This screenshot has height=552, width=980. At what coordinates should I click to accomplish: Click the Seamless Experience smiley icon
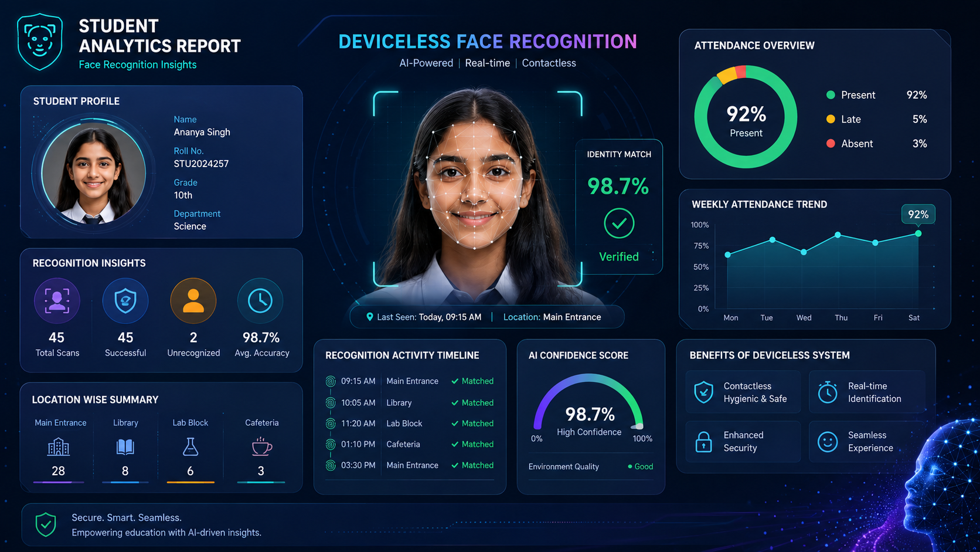pyautogui.click(x=828, y=442)
